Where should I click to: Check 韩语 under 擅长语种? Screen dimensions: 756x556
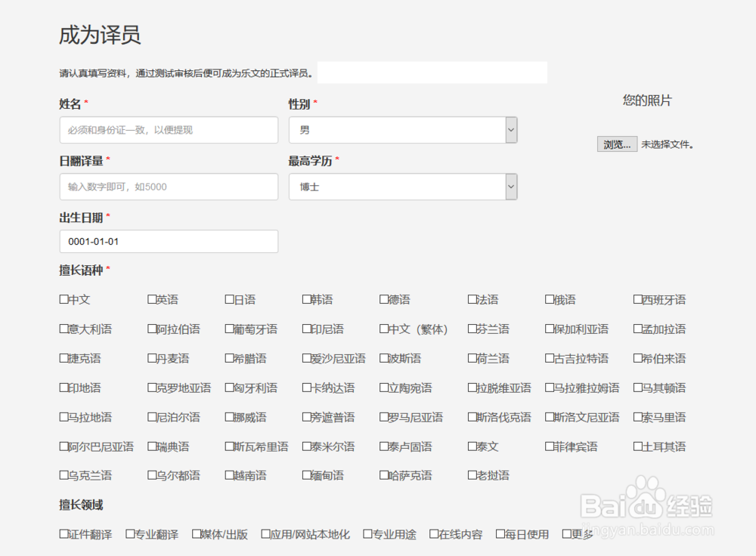[307, 299]
